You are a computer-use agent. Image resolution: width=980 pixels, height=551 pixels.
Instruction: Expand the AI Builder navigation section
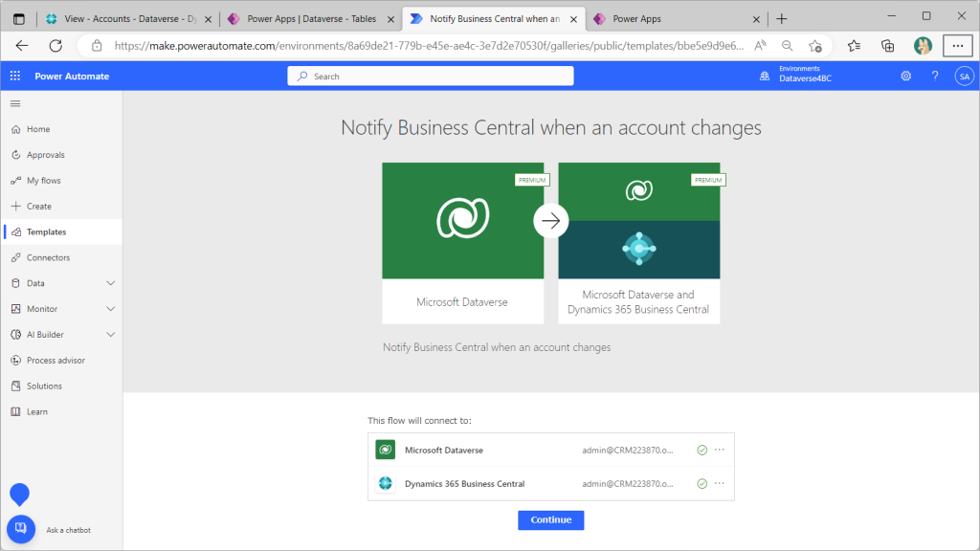(x=111, y=334)
